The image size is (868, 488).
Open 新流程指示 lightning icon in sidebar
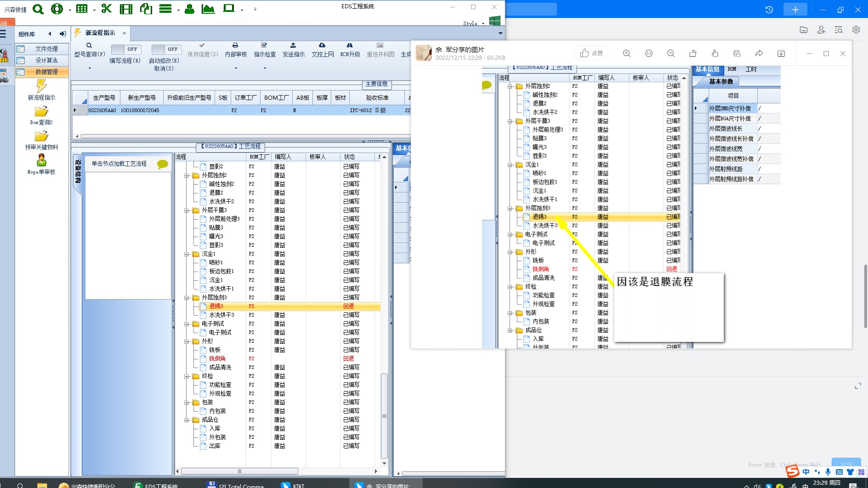tap(41, 86)
